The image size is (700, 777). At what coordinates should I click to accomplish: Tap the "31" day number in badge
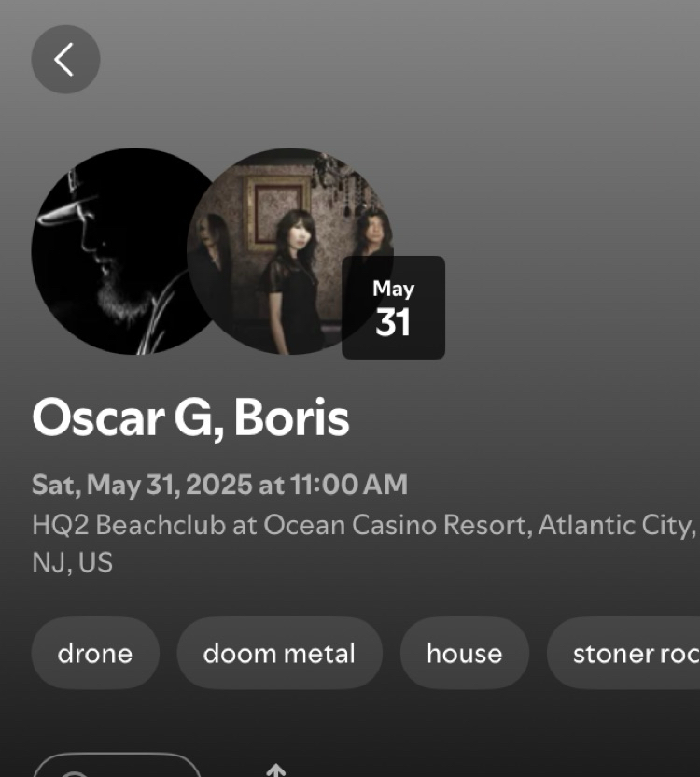pyautogui.click(x=393, y=323)
